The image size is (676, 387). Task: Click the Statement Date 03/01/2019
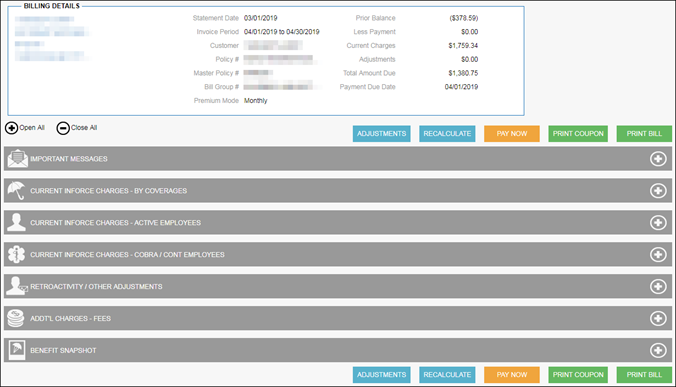coord(260,18)
